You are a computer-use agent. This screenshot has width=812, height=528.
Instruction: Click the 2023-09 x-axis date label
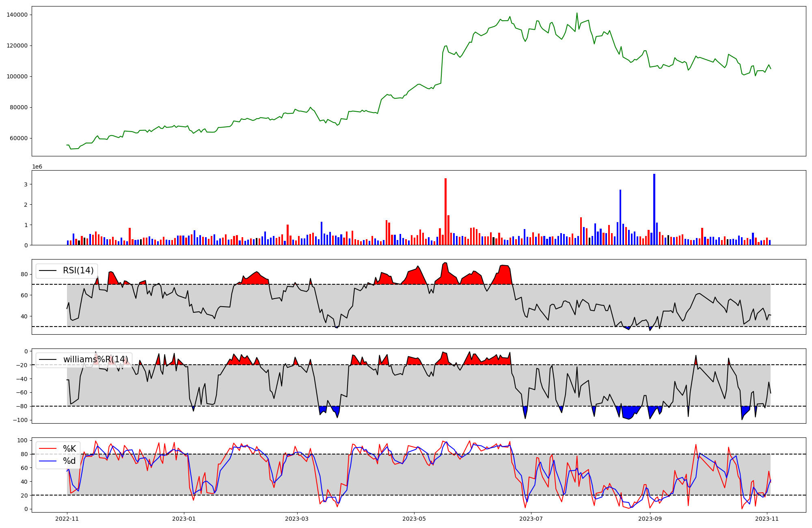650,519
